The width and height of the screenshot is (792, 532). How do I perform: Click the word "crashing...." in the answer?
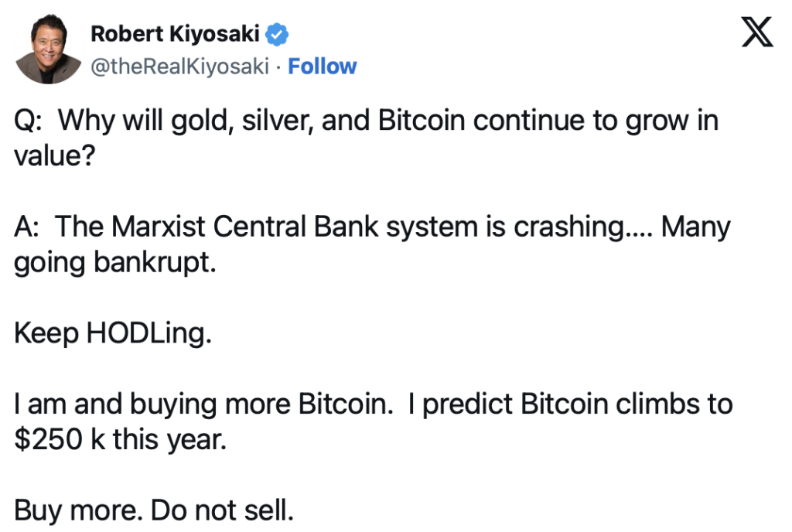583,227
